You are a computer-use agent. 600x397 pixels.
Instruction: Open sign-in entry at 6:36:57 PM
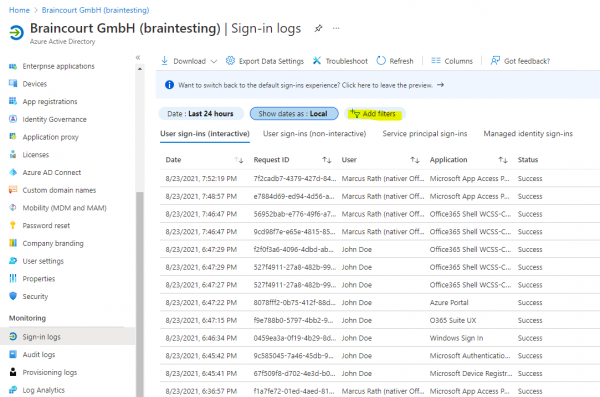point(380,390)
